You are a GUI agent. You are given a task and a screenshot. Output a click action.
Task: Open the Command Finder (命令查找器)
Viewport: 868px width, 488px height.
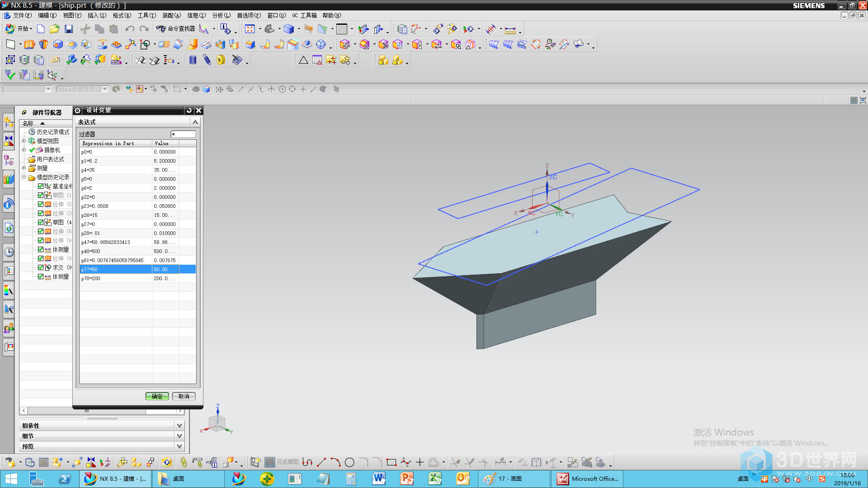click(x=175, y=29)
